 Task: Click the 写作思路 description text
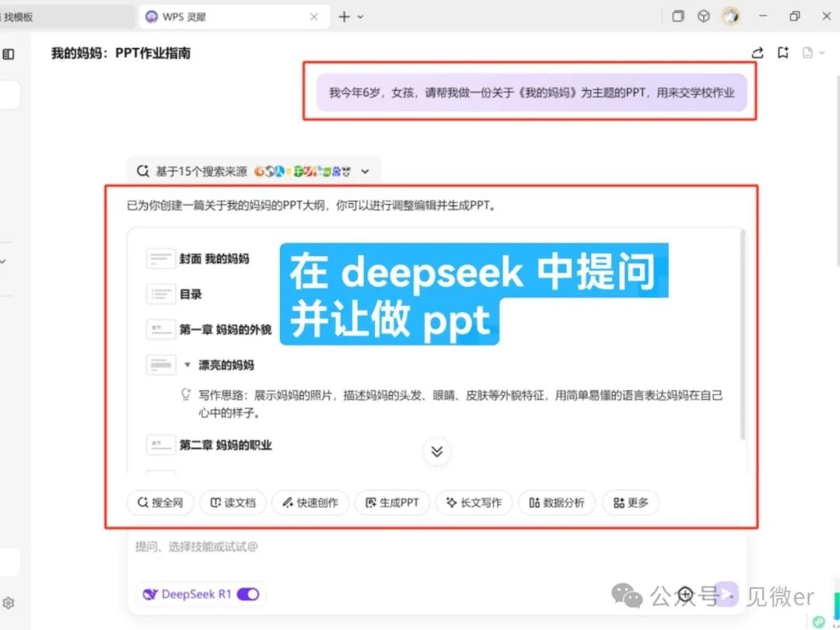(460, 404)
